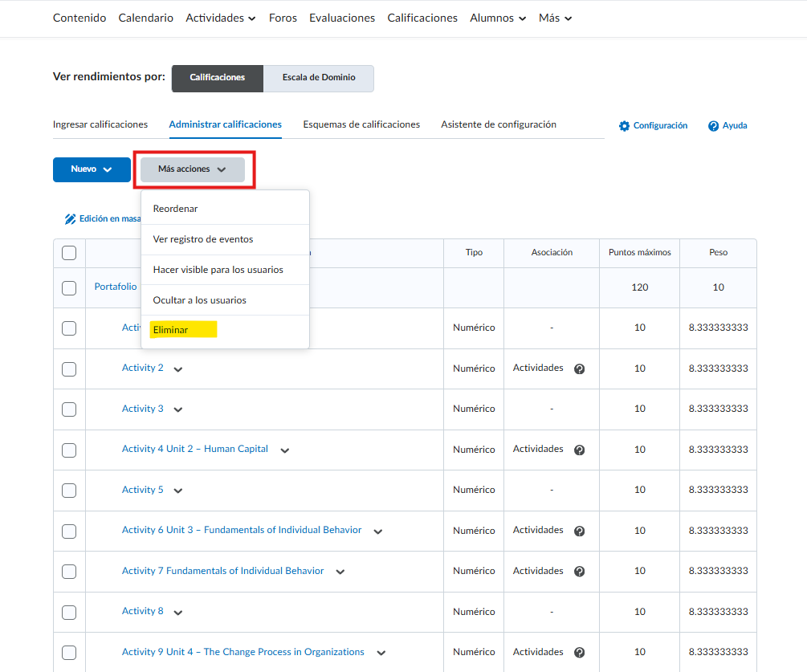The height and width of the screenshot is (672, 807).
Task: Click the Configuración gear icon
Action: tap(624, 126)
